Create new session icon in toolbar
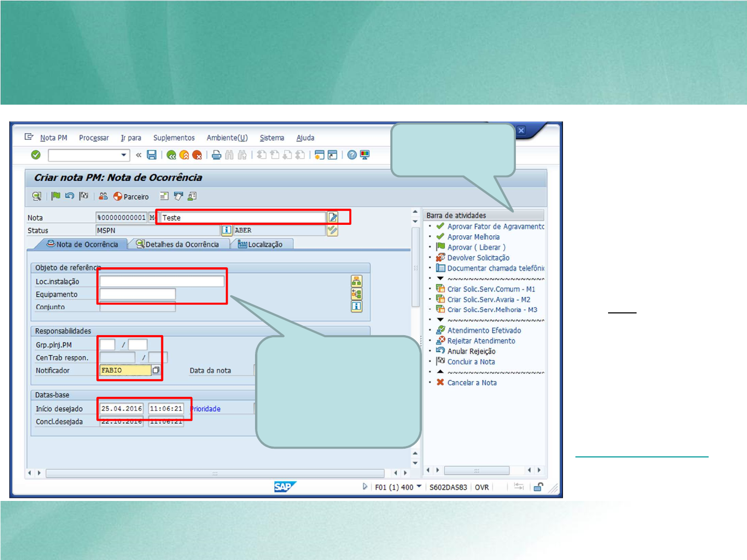 click(319, 155)
